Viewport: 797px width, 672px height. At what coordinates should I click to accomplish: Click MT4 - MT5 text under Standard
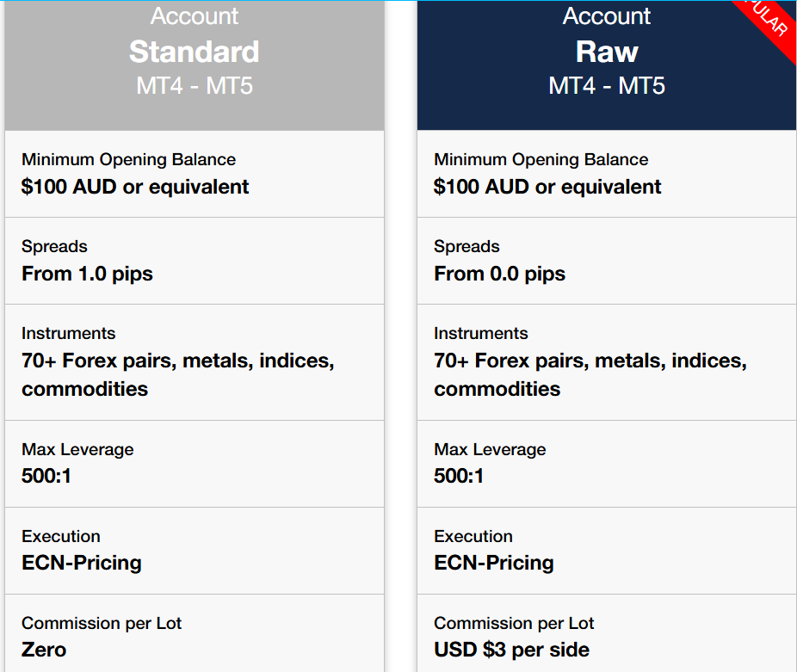point(195,86)
